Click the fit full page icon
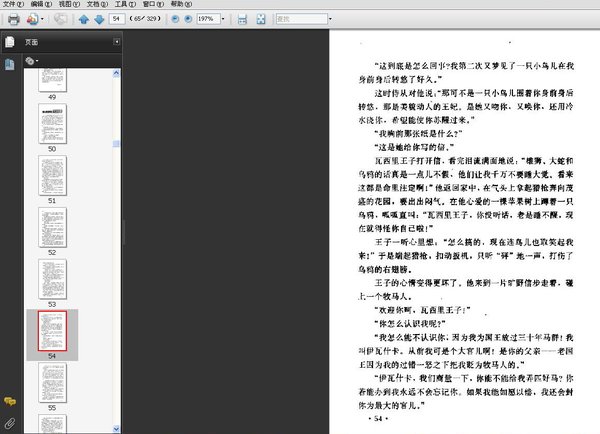The width and height of the screenshot is (600, 434). [x=259, y=19]
